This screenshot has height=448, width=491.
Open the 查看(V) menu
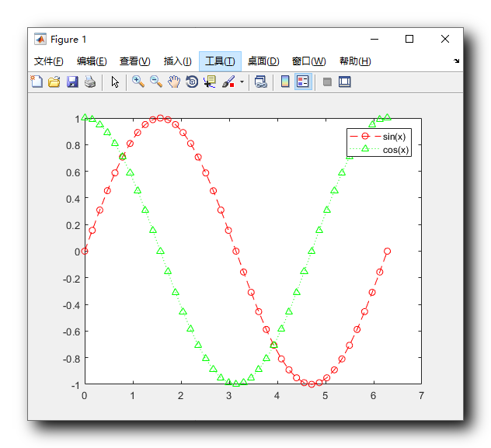pyautogui.click(x=135, y=61)
